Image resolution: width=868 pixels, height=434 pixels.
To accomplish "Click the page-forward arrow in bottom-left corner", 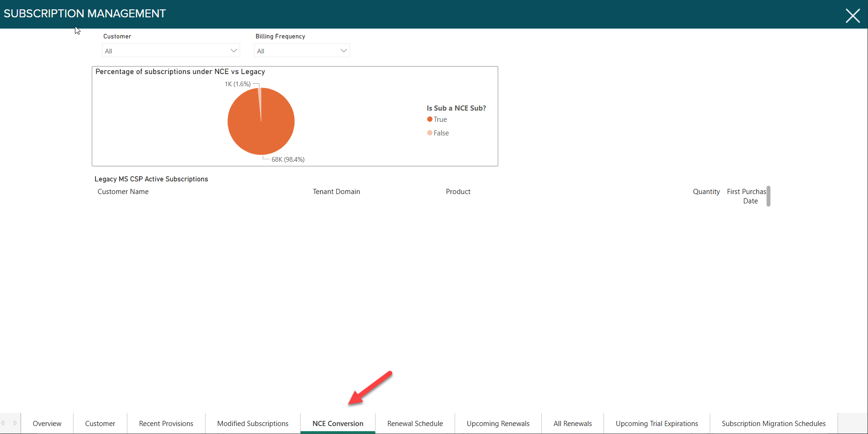I will (15, 423).
